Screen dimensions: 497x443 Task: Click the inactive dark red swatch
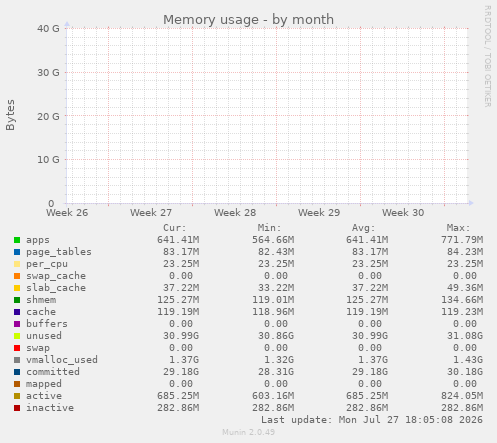click(17, 408)
